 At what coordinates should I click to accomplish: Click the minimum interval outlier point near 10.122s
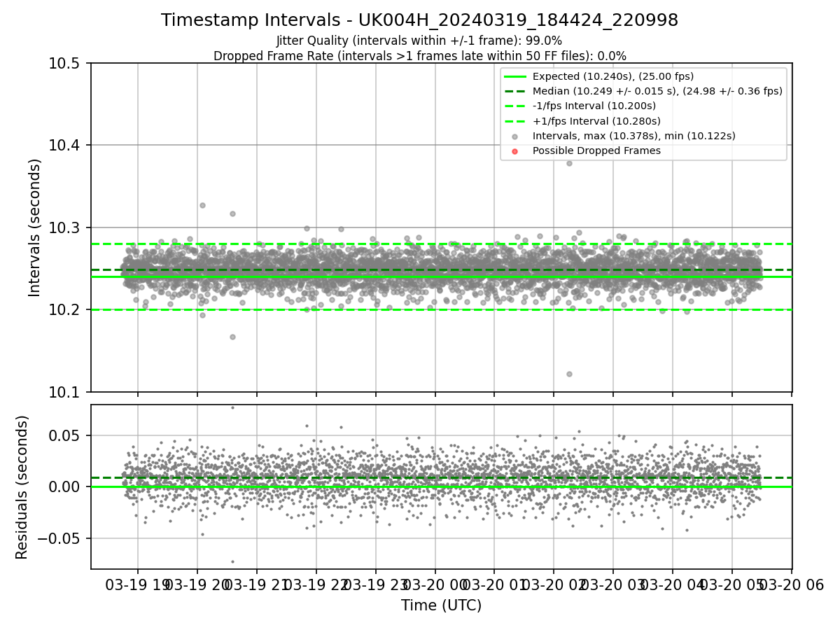coord(569,374)
